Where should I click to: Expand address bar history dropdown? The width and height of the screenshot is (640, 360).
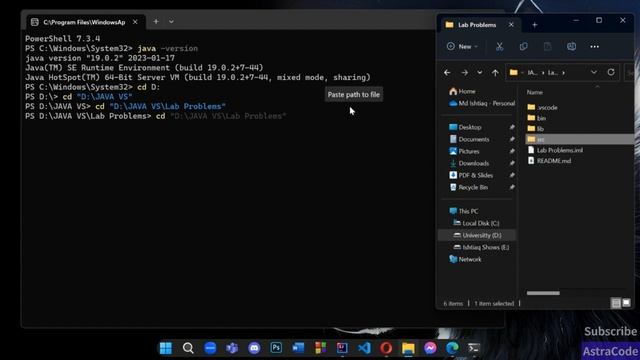(594, 72)
